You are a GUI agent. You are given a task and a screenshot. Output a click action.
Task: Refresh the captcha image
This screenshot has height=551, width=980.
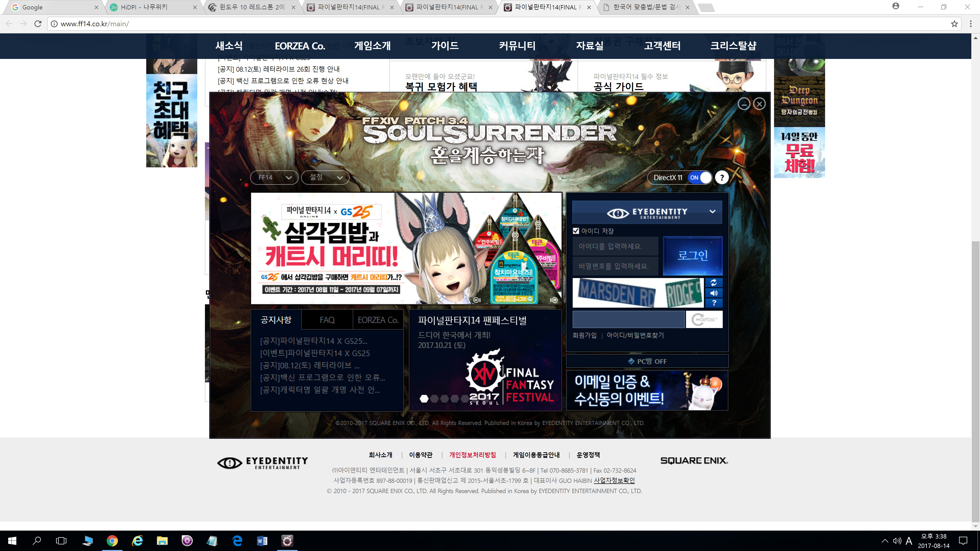(x=714, y=283)
